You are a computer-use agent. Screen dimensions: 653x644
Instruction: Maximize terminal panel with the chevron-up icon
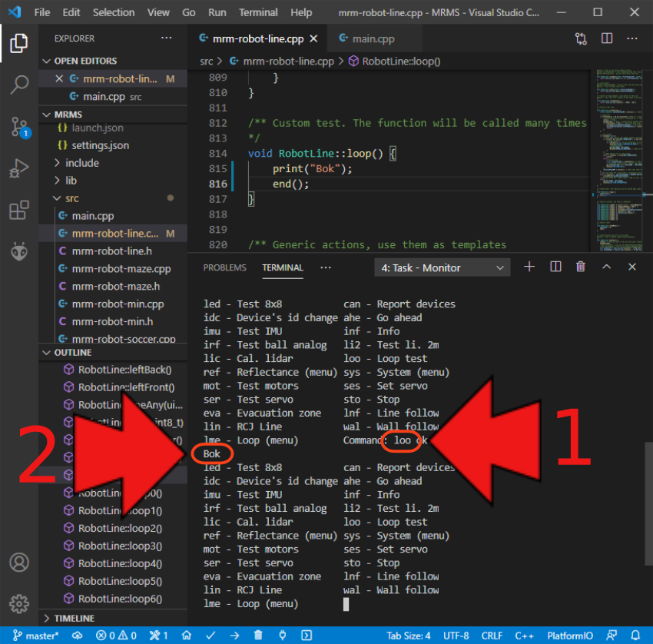[x=606, y=267]
